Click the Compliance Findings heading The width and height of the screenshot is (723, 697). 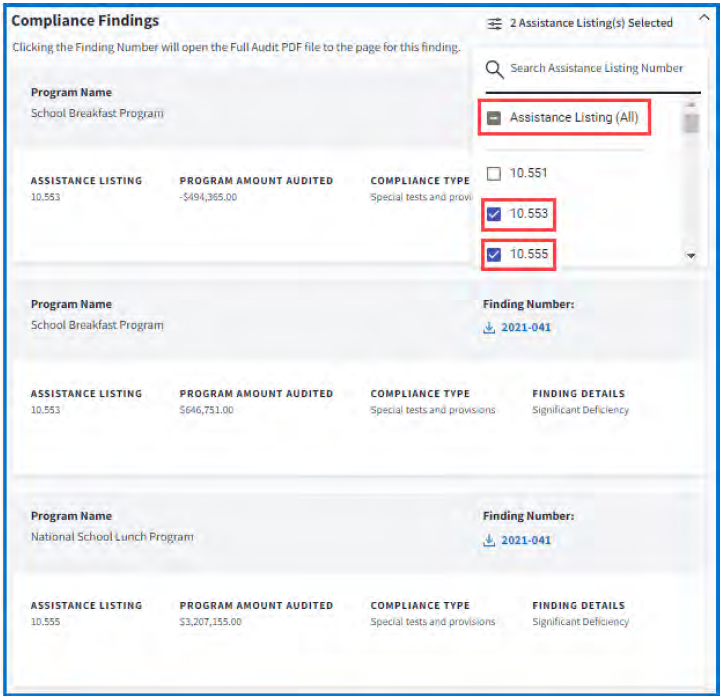85,21
